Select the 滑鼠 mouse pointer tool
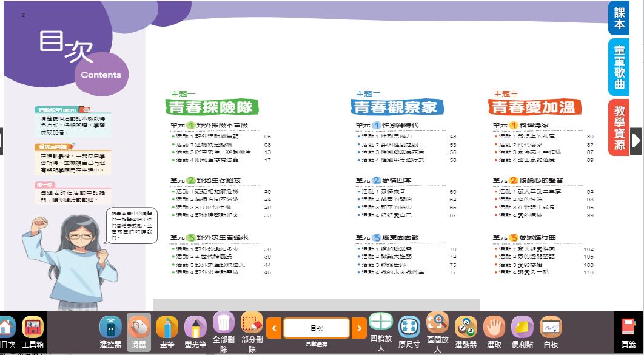Viewport: 644px width, 355px height. (138, 332)
